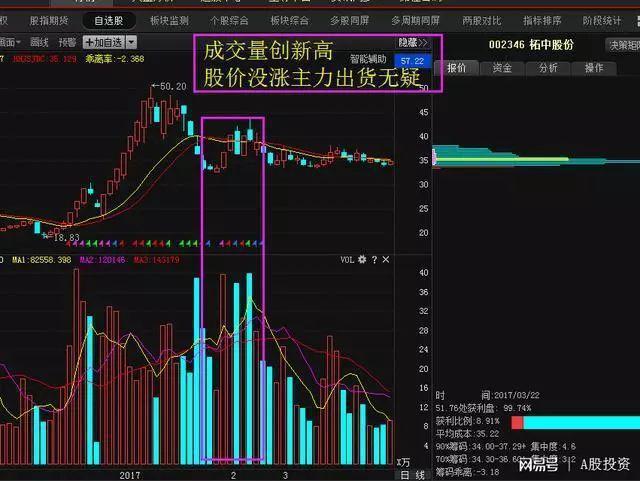Viewport: 640px width, 481px height.
Task: Click the blue 57.22 price label
Action: coord(412,61)
